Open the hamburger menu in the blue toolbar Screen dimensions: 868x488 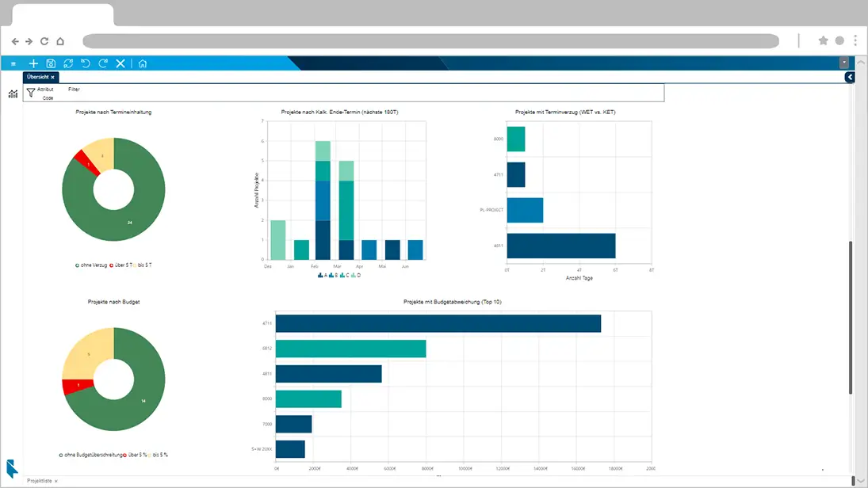click(13, 63)
